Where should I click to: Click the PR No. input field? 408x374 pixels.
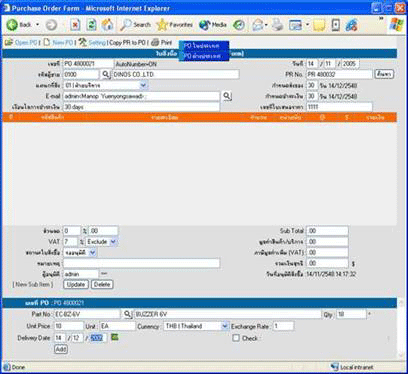click(339, 74)
